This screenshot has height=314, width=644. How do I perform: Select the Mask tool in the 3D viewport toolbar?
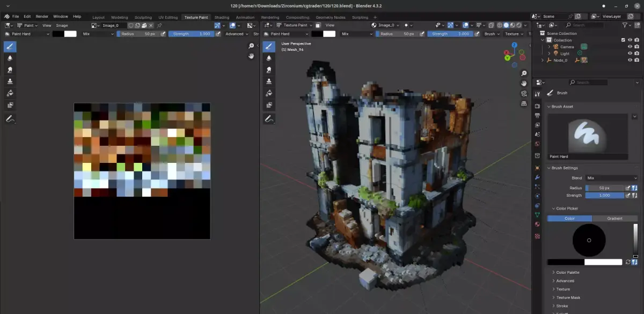pos(269,105)
